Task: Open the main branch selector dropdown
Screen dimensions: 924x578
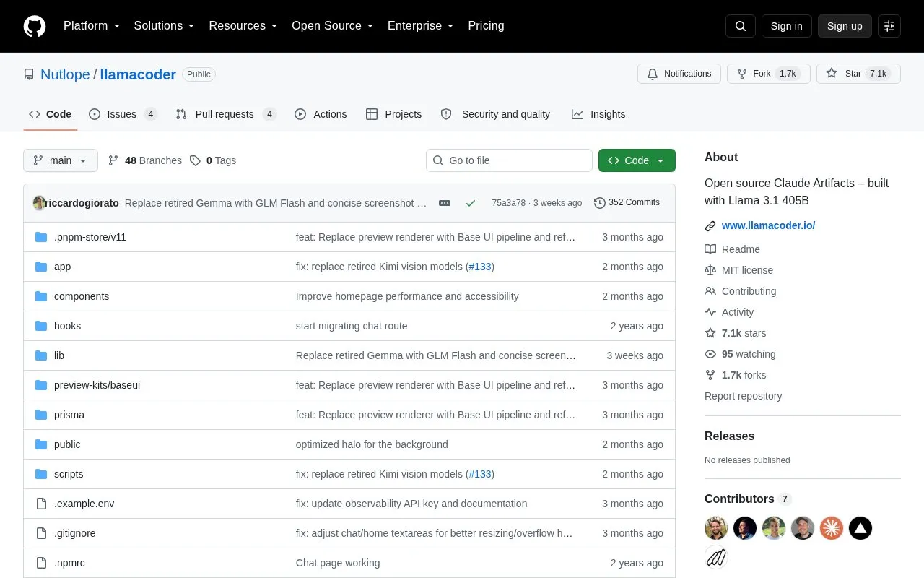Action: coord(61,160)
